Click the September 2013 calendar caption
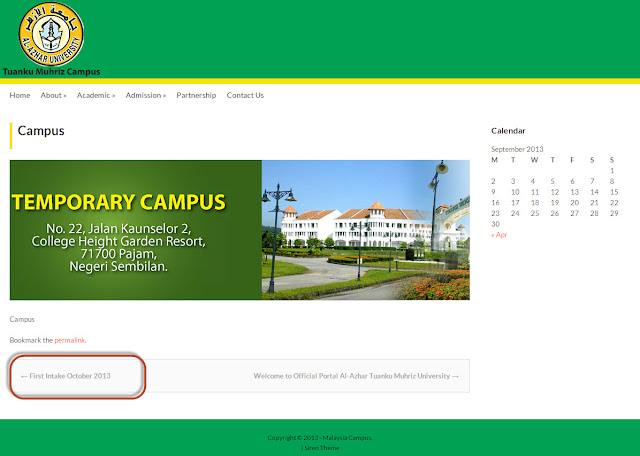This screenshot has height=456, width=640. [517, 149]
